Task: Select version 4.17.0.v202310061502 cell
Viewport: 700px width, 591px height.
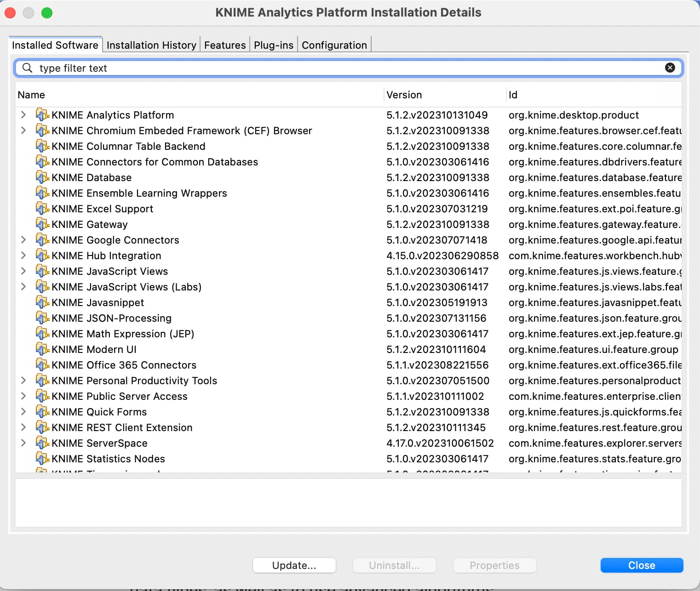Action: click(x=440, y=443)
